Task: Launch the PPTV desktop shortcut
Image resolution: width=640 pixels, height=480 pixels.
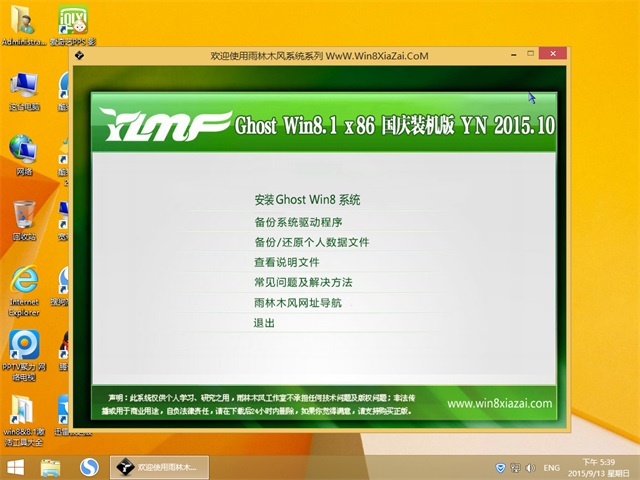Action: point(24,350)
